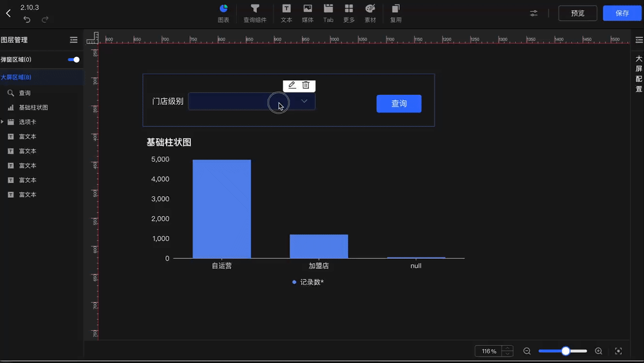Expand the 选项卡 layer arrow

pos(2,122)
